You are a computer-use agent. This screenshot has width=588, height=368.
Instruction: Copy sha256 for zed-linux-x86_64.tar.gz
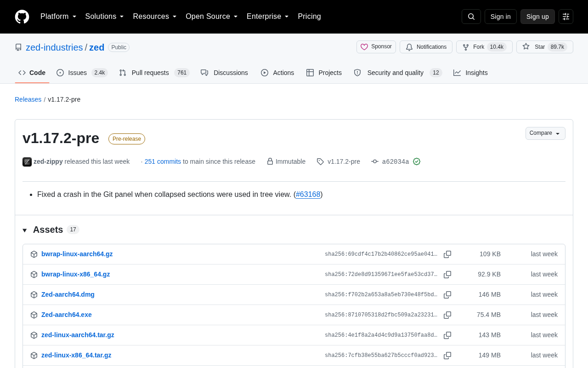click(447, 356)
